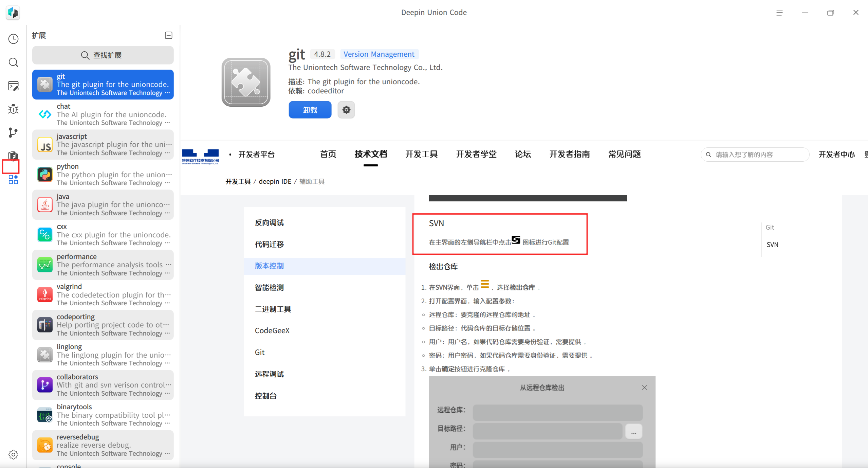Open the title bar hamburger menu
868x468 pixels.
tap(779, 13)
